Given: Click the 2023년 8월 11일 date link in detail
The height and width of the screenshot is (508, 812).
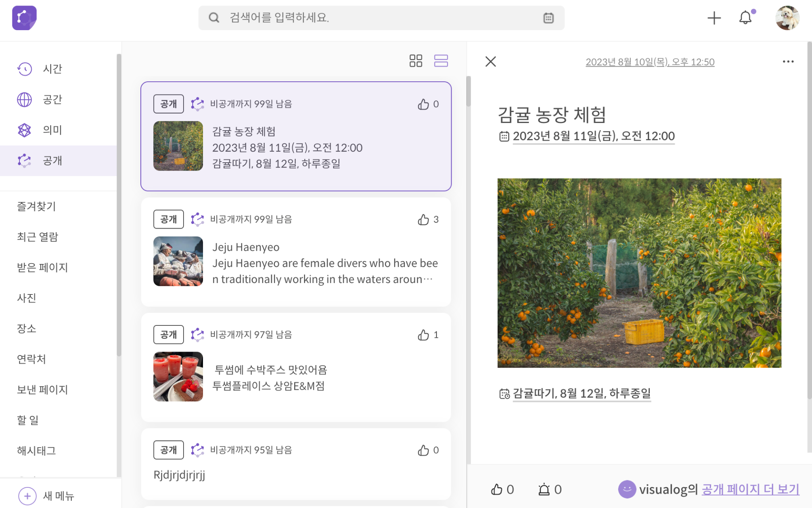Looking at the screenshot, I should (x=594, y=136).
